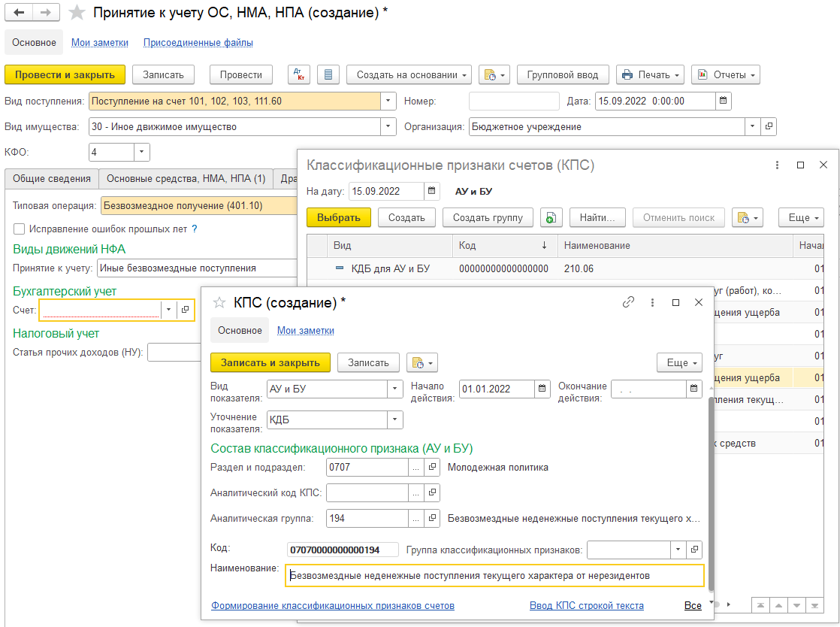
Task: Open the Ввод КПС строкой текста link
Action: pyautogui.click(x=587, y=605)
